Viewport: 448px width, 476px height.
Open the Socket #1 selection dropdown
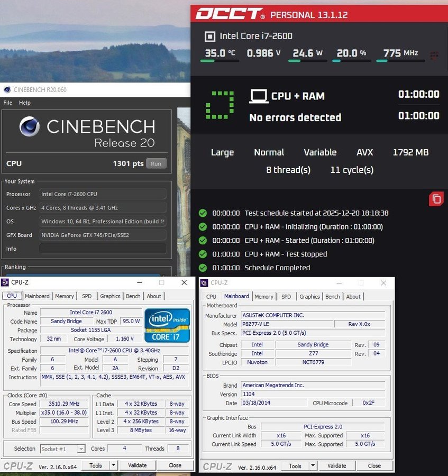62,448
